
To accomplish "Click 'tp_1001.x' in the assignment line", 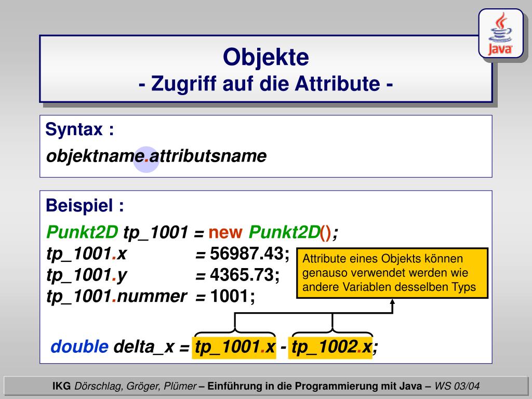I will pyautogui.click(x=87, y=254).
